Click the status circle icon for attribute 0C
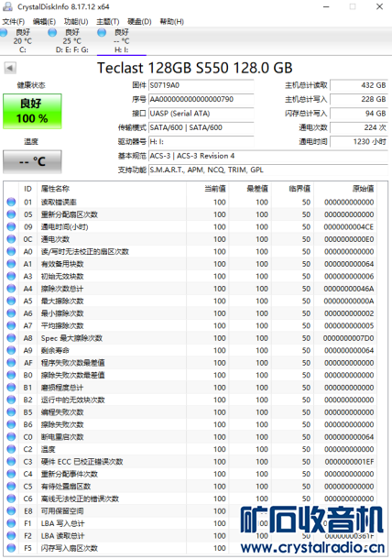 pos(11,239)
